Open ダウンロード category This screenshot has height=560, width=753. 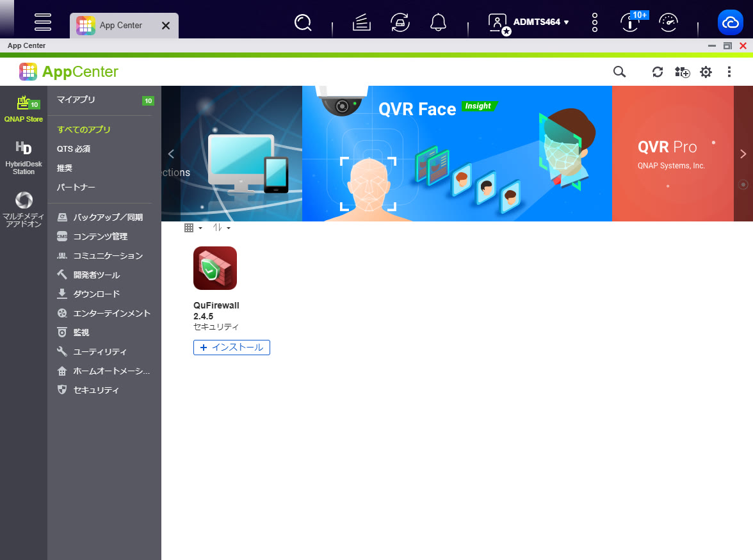pyautogui.click(x=88, y=294)
